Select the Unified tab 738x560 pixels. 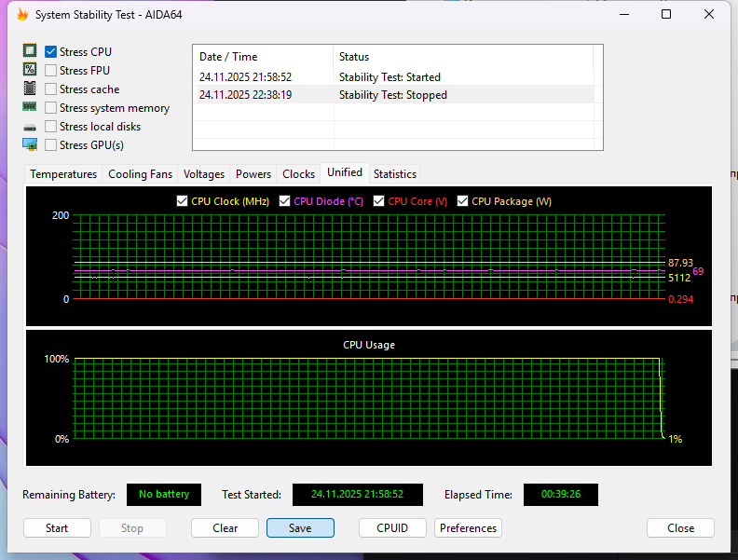pos(345,172)
